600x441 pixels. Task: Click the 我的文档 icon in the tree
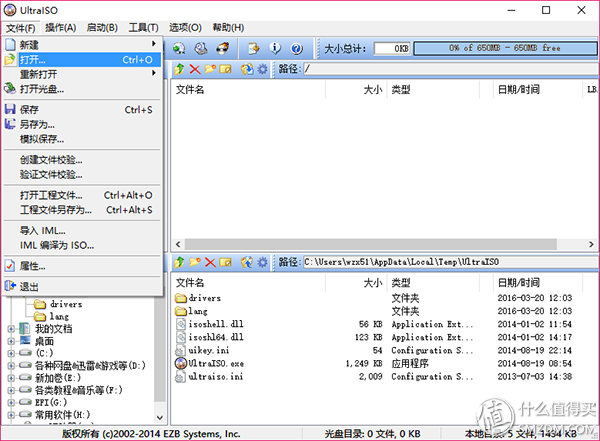[x=25, y=328]
